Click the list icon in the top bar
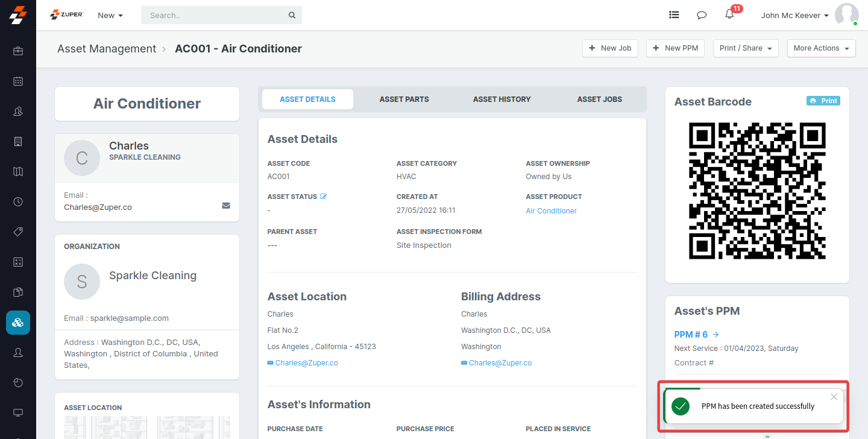This screenshot has height=439, width=868. pos(674,15)
